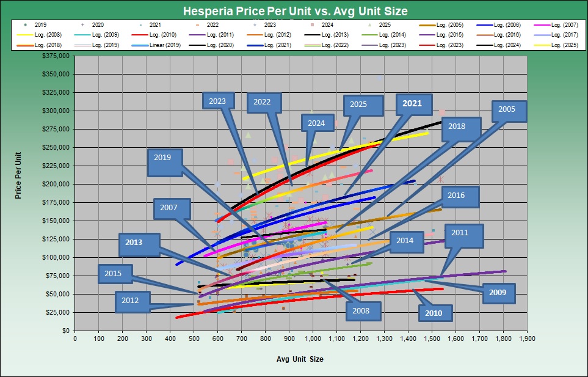
Task: Click the chart title Hesperia Price Per Unit
Action: click(296, 12)
